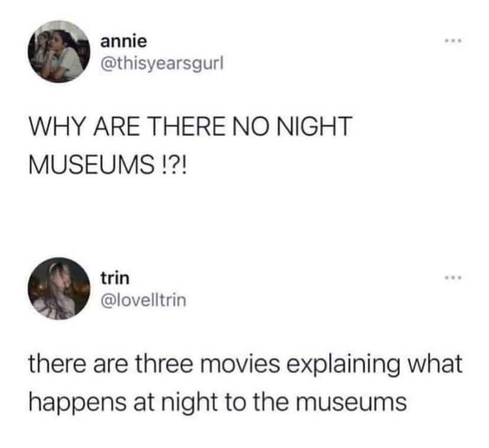Click trin's reply about three movies

(x=245, y=382)
